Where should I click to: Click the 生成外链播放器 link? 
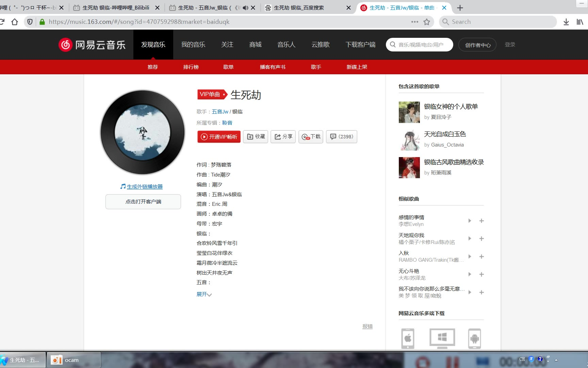click(145, 186)
